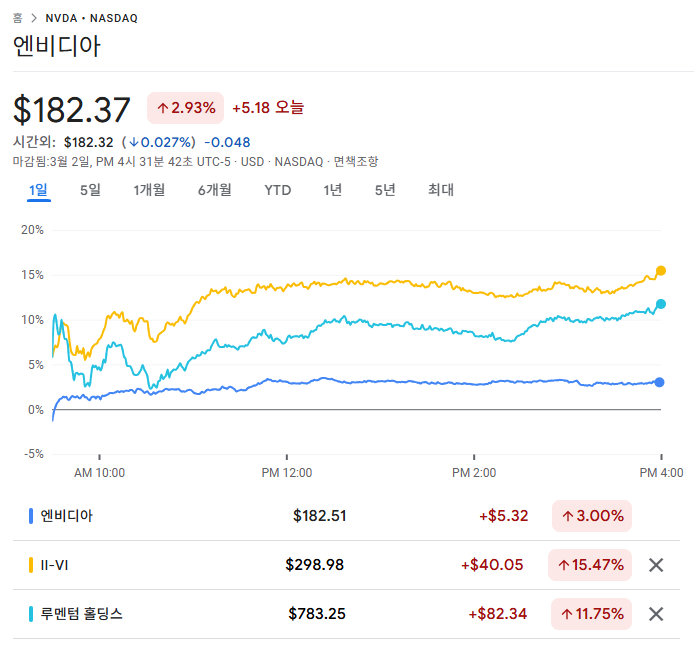Image resolution: width=694 pixels, height=651 pixels.
Task: Open the 면책조항 disclaimer link
Action: tap(355, 161)
